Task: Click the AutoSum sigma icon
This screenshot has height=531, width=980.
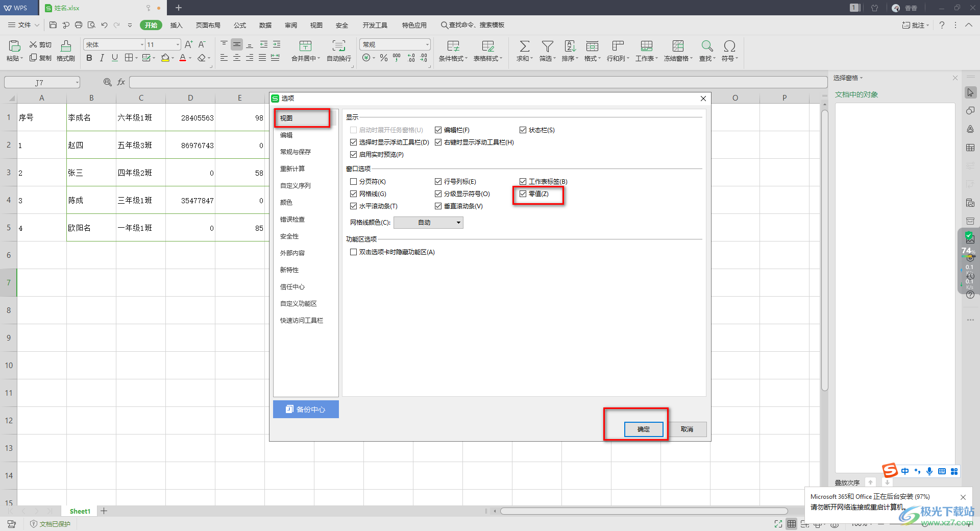Action: pyautogui.click(x=524, y=46)
